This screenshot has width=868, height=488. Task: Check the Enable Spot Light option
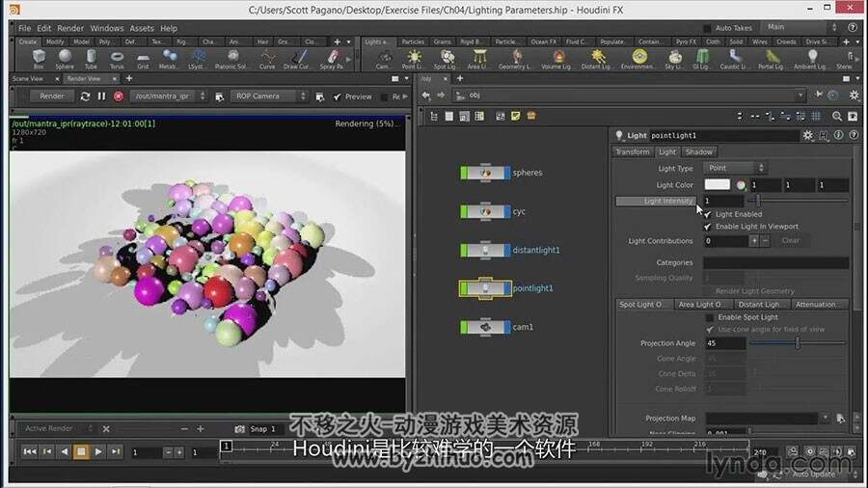coord(710,317)
